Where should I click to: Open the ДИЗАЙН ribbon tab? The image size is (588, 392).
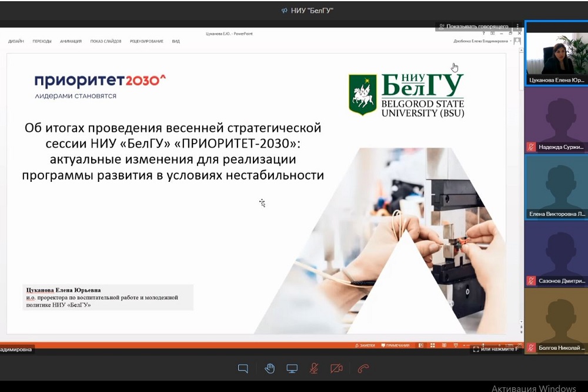point(16,41)
